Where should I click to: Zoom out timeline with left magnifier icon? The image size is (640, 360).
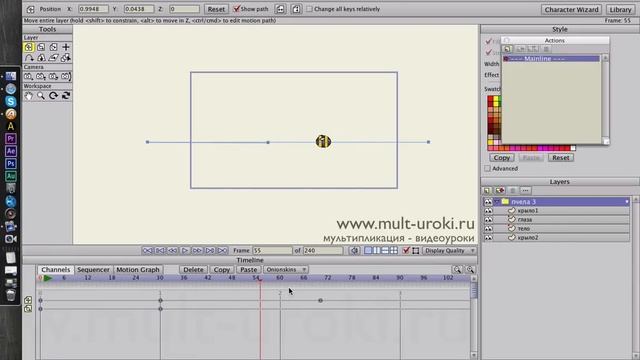pos(457,269)
